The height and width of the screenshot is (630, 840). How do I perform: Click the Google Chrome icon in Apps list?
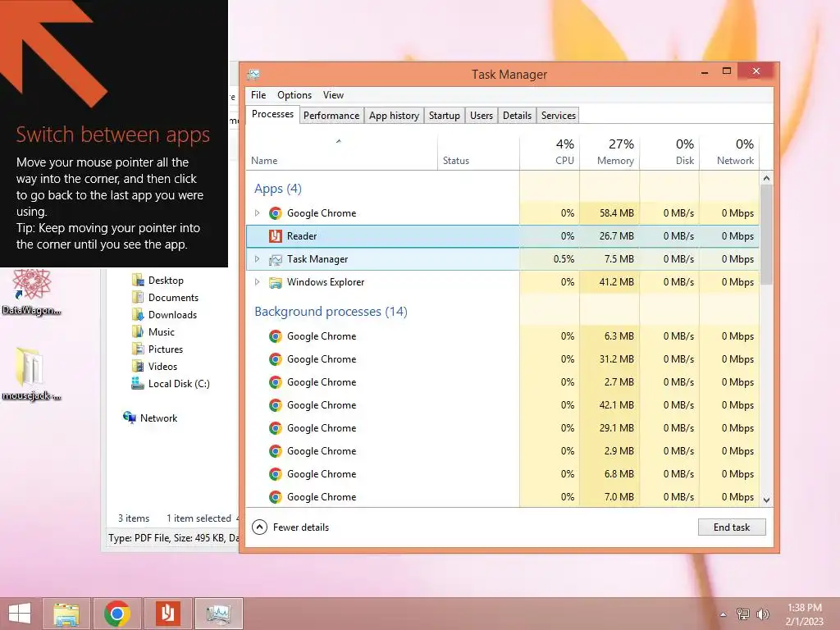tap(276, 213)
